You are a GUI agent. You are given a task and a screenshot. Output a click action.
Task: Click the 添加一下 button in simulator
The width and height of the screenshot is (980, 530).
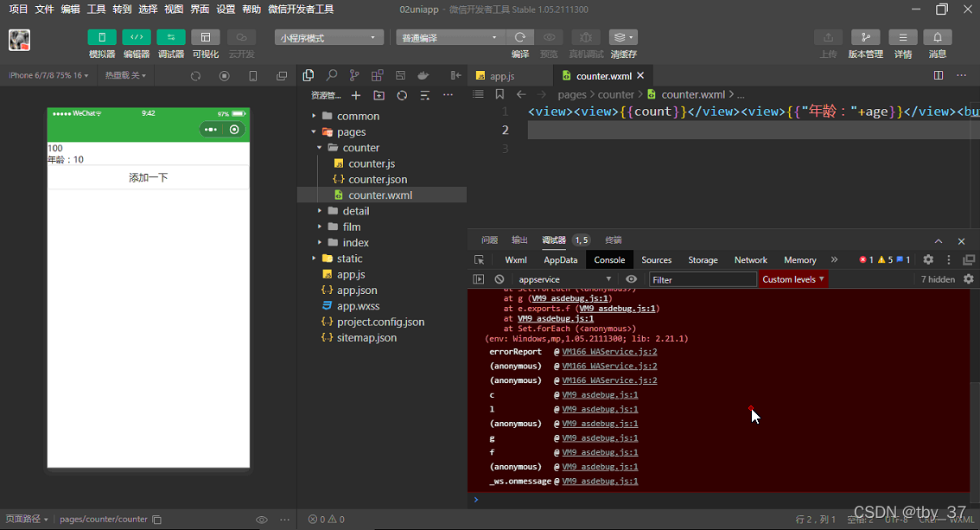pos(148,177)
